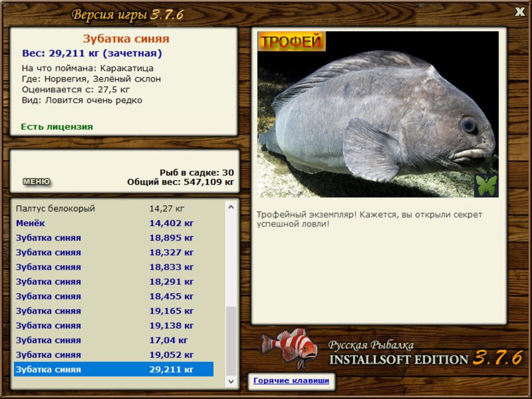Select Зубатка синяя 19,165 кг row
The width and height of the screenshot is (532, 399).
point(114,311)
